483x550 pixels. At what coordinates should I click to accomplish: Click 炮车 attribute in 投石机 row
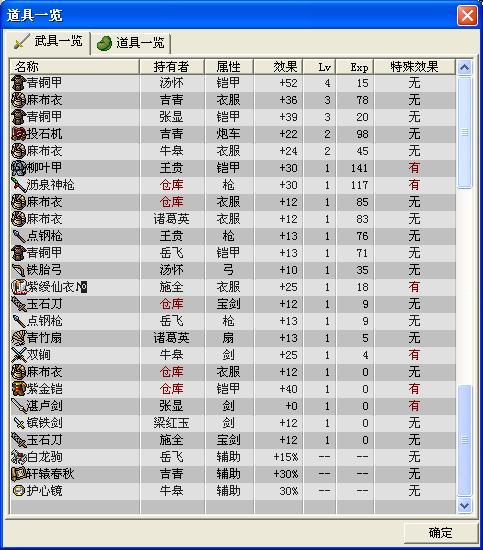(x=228, y=134)
